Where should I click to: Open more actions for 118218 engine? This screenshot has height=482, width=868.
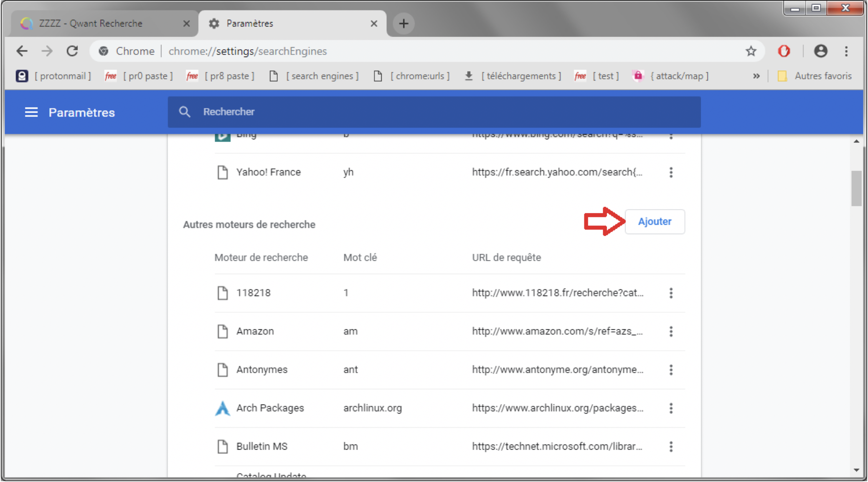(671, 293)
